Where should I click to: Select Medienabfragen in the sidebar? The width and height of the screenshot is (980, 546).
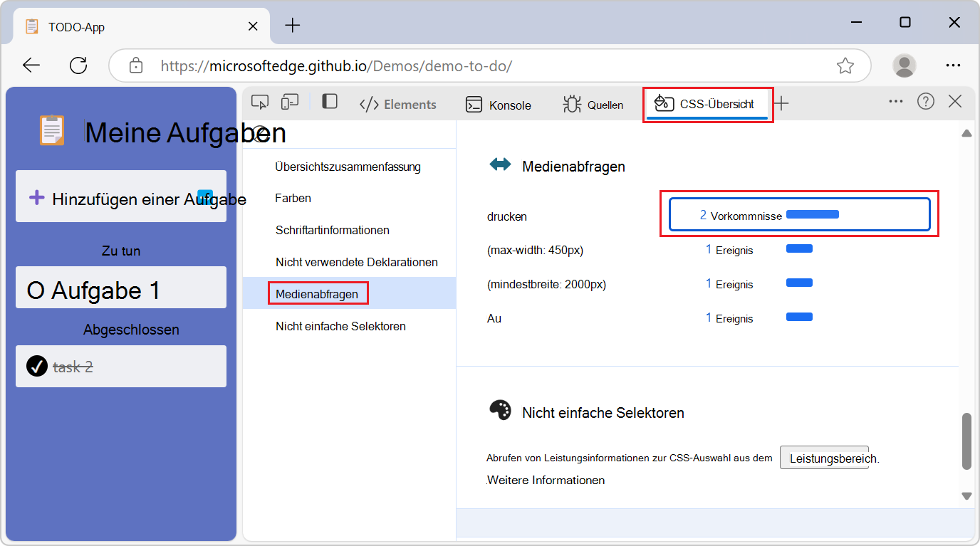(x=318, y=293)
